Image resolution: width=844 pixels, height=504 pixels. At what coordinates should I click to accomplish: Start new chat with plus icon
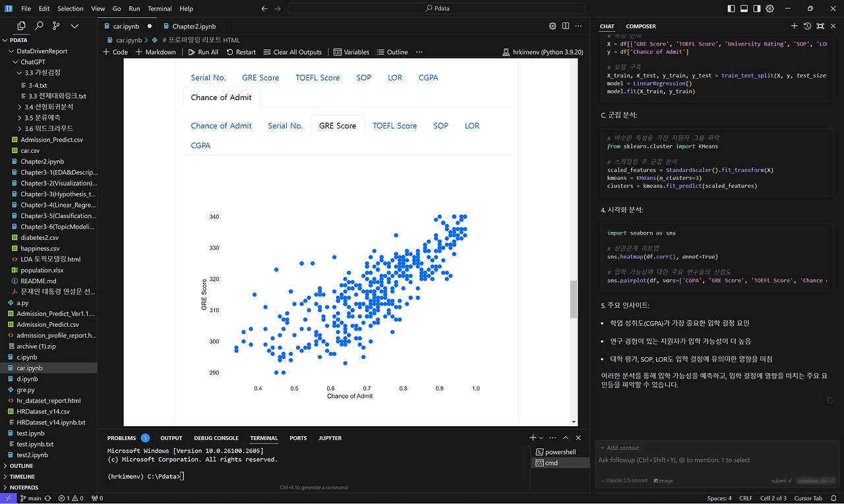click(x=795, y=26)
